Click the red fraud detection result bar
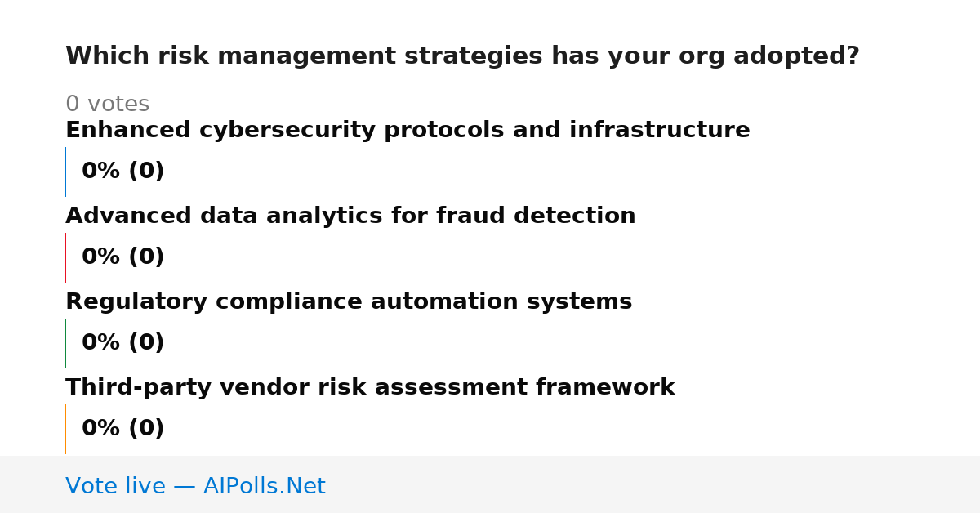 tap(65, 257)
